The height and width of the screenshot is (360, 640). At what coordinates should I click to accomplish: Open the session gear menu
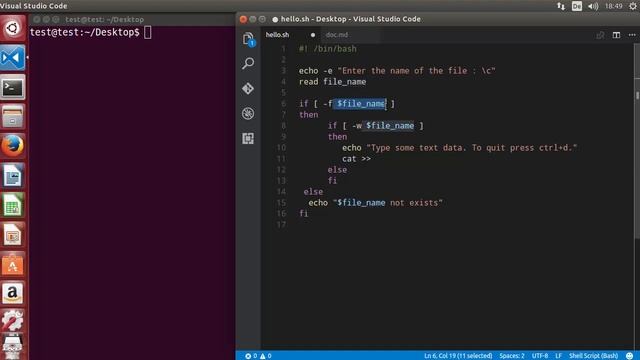click(633, 6)
